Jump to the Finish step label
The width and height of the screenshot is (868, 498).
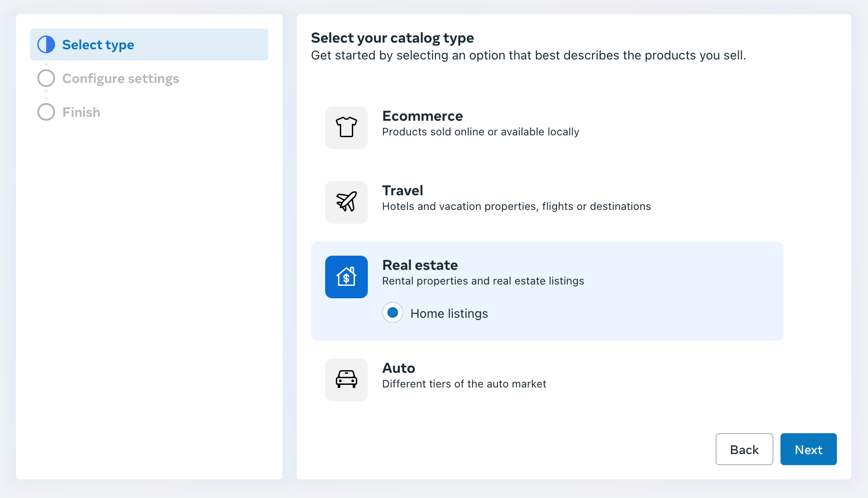pos(81,112)
